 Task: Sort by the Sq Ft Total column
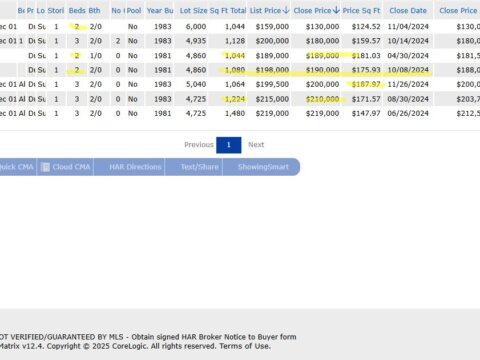coord(228,11)
